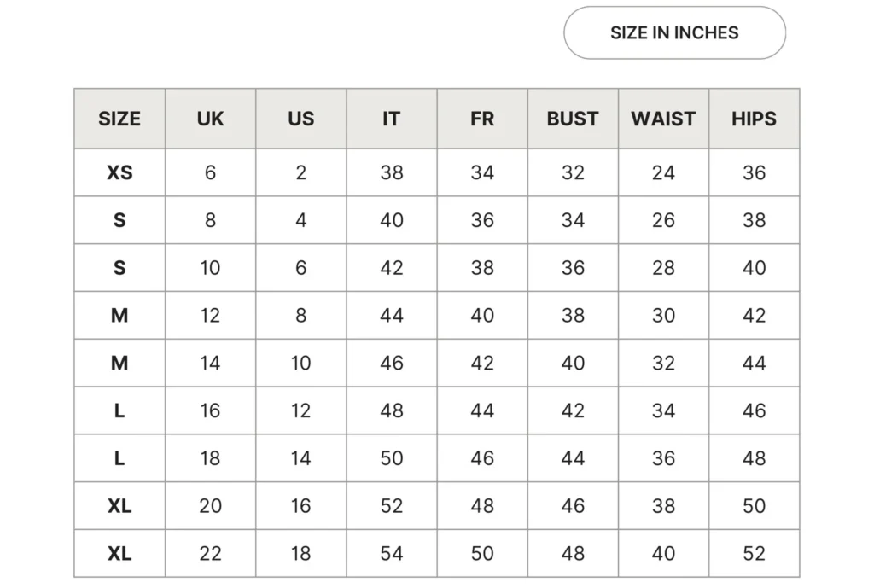Select the US size 2 cell
The image size is (874, 588).
tap(300, 172)
